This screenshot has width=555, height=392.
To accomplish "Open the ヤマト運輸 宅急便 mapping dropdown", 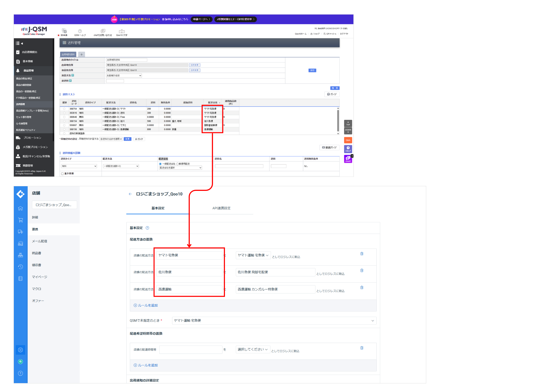I will point(253,255).
